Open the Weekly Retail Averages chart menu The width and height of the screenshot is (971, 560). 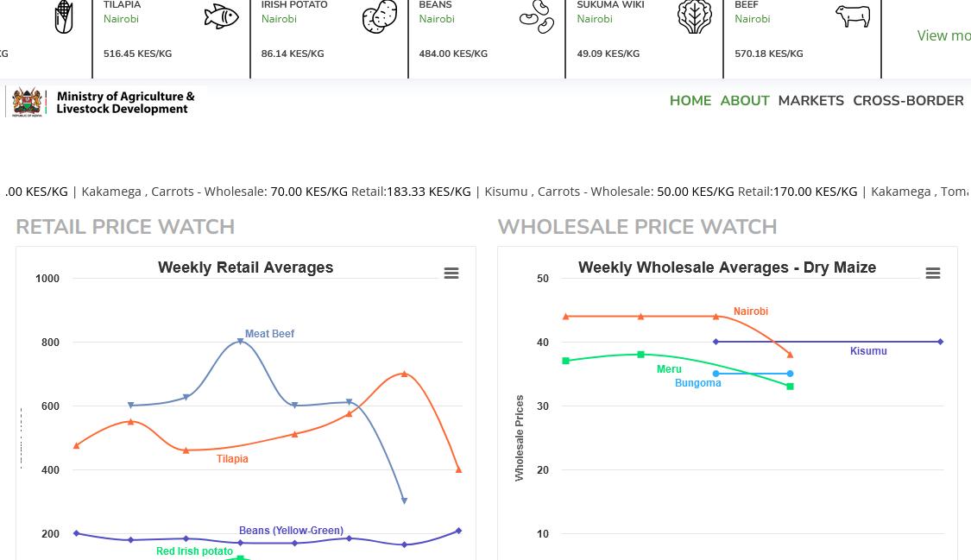(451, 274)
